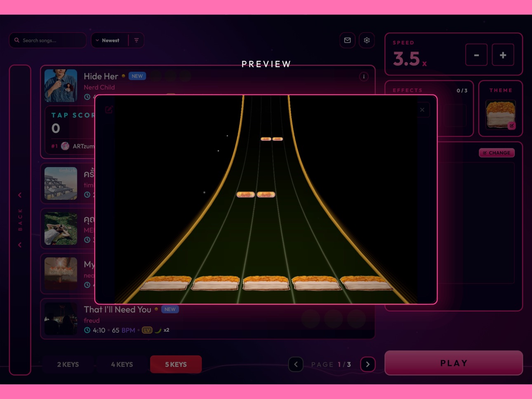This screenshot has height=399, width=532.
Task: Increase speed with the plus button
Action: coord(503,55)
